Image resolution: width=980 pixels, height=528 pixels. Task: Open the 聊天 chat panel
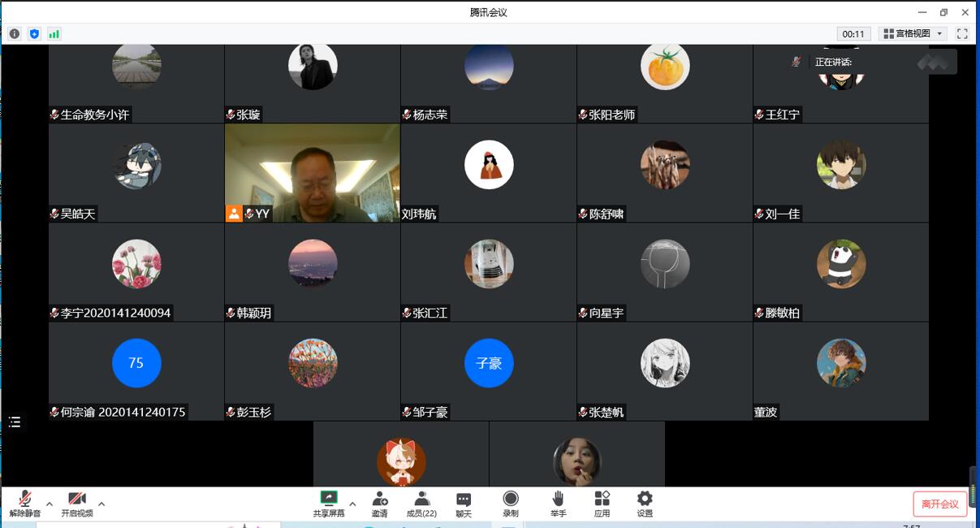(464, 504)
